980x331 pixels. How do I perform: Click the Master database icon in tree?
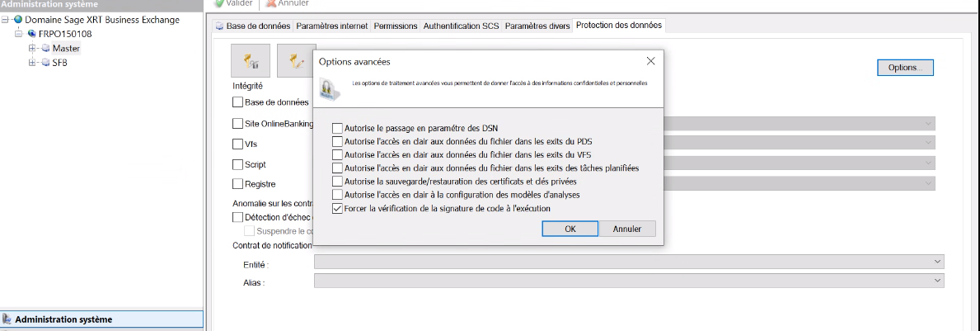point(46,48)
